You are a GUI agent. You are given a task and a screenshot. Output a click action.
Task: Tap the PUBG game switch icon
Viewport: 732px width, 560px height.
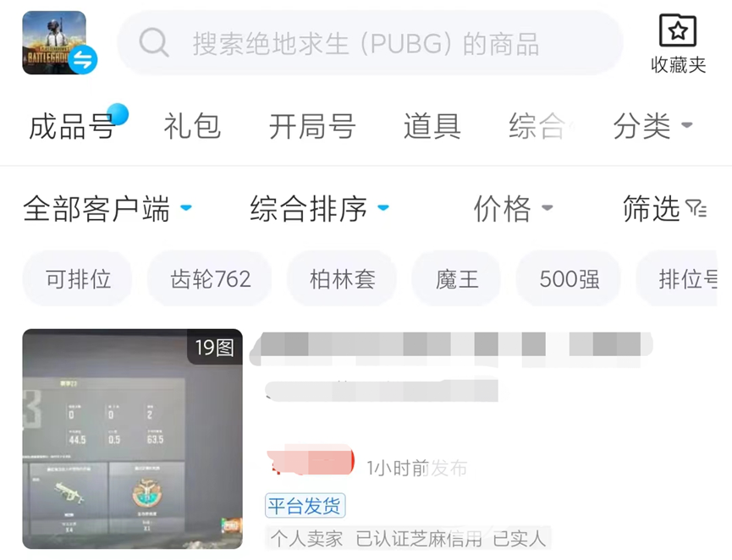(55, 42)
